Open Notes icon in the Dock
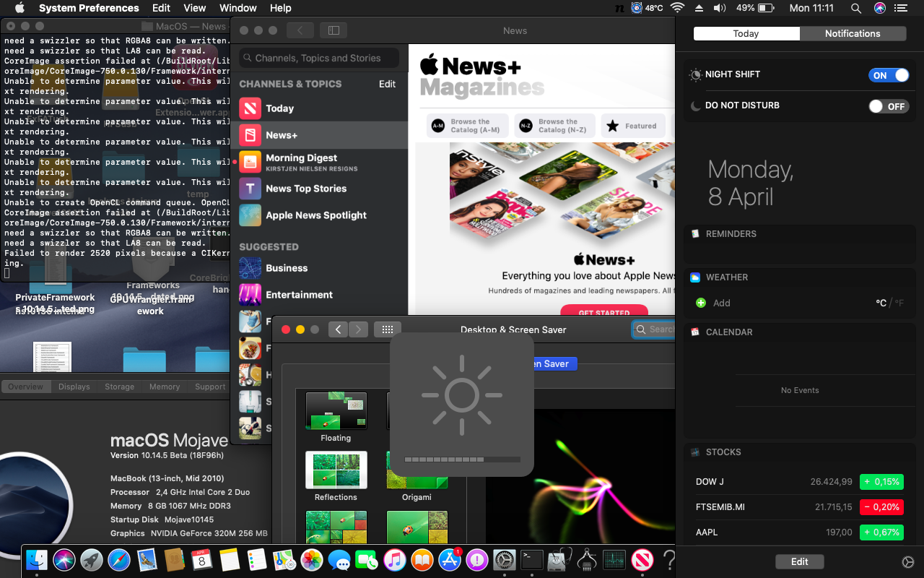The height and width of the screenshot is (578, 924). (x=229, y=560)
